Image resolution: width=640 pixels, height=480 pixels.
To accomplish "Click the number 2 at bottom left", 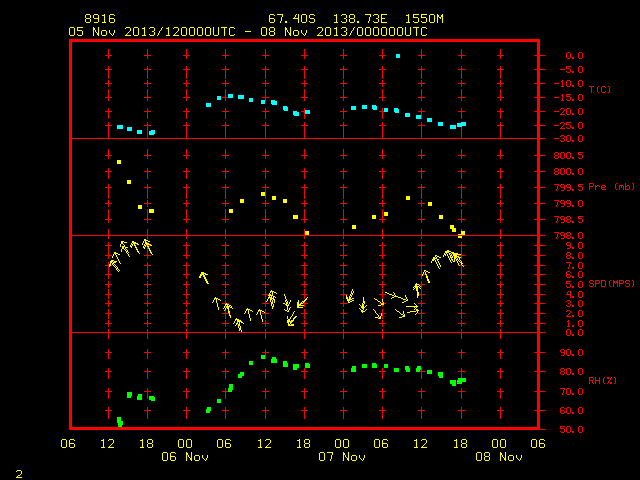I will [x=19, y=474].
